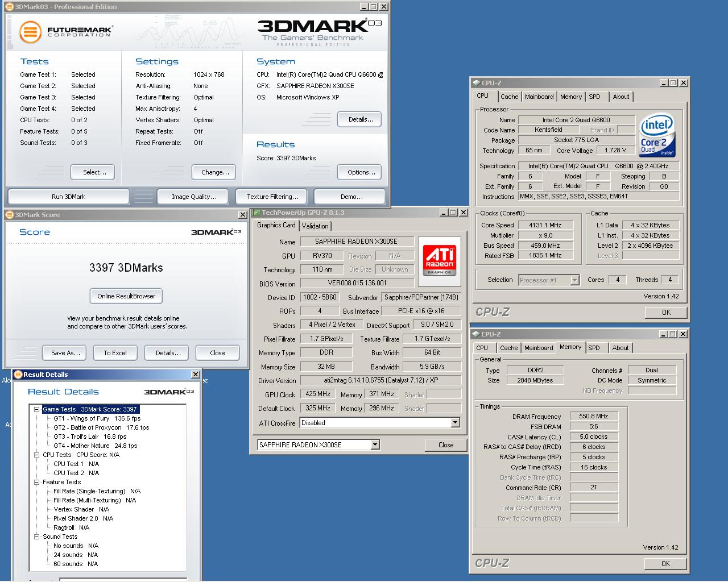
Task: Select Pixel Shader 2.0 tree row
Action: pyautogui.click(x=83, y=518)
